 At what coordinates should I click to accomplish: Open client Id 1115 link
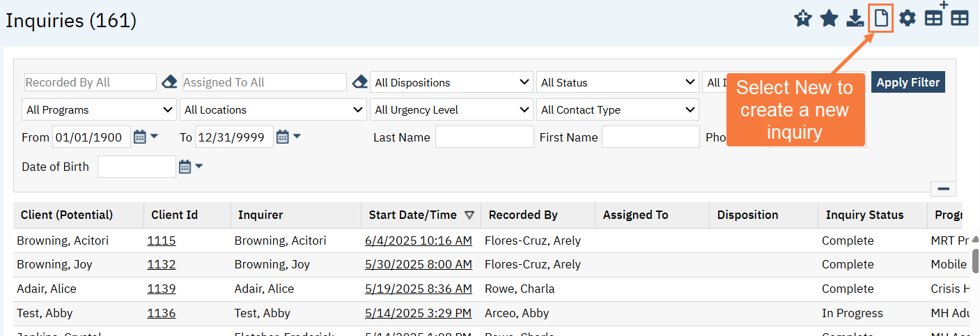[x=161, y=240]
